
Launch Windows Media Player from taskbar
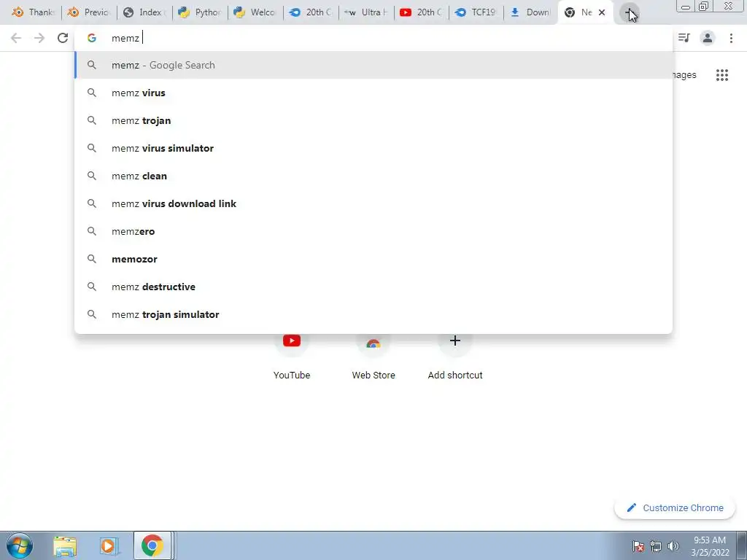pos(109,546)
